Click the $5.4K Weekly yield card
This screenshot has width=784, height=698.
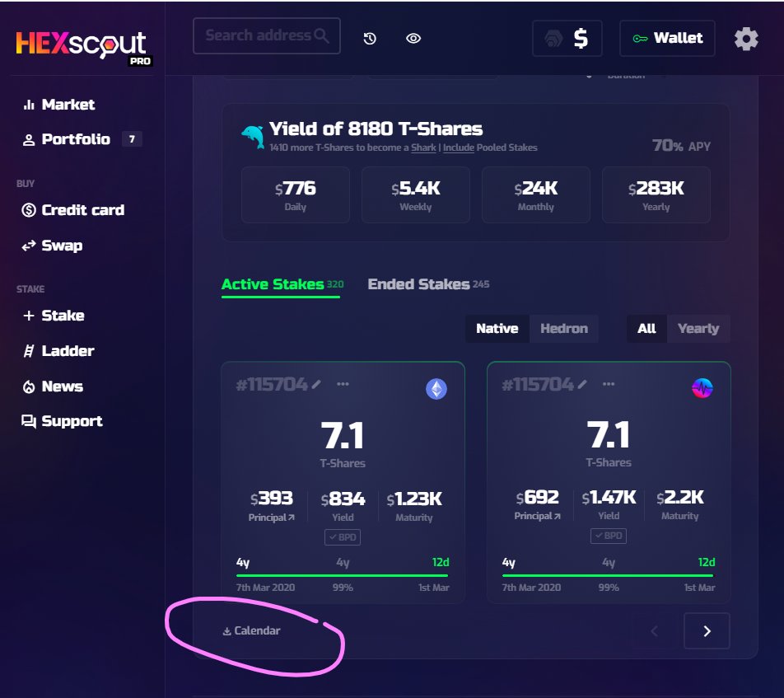click(416, 194)
